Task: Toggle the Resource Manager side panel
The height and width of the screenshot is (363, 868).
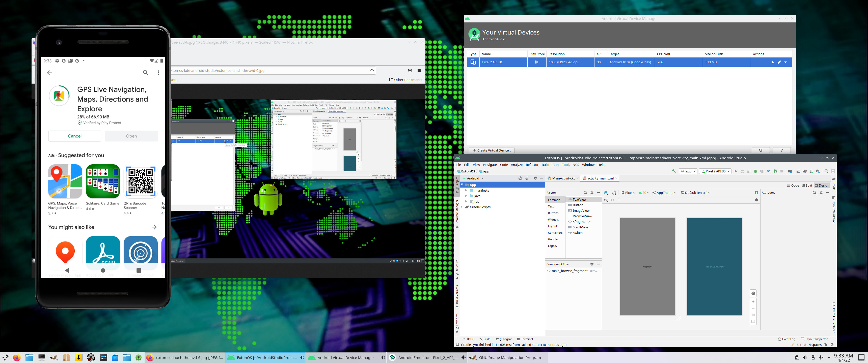Action: point(457,214)
